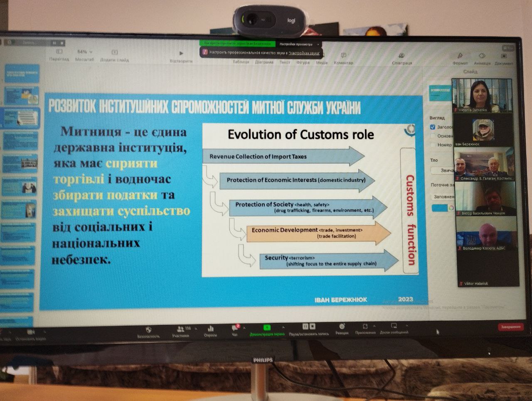Open Zoom Security (Безопасность) icon
Screen dimensions: 532x401
click(x=148, y=329)
